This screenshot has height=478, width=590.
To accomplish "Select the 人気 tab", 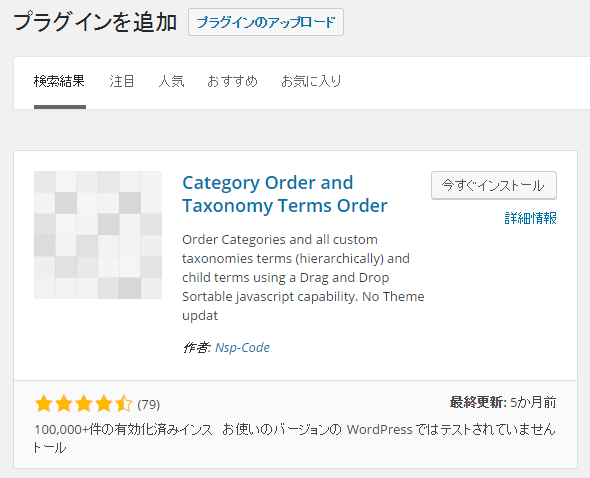I will click(171, 82).
